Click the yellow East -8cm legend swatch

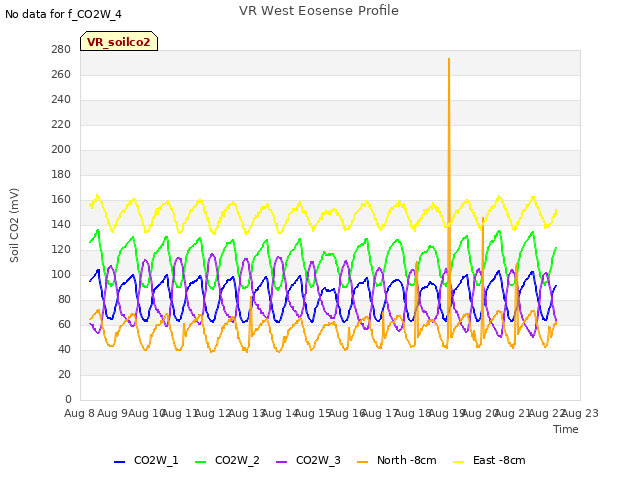(459, 462)
